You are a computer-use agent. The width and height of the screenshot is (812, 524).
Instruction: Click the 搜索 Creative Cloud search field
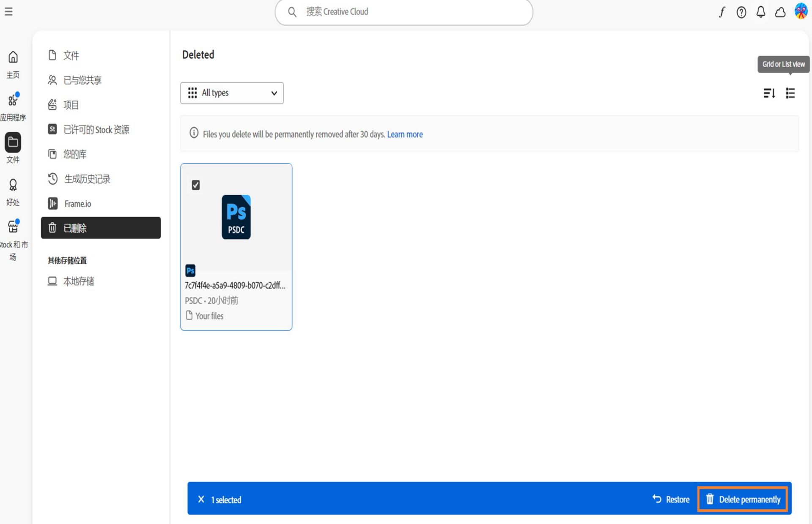pyautogui.click(x=404, y=12)
